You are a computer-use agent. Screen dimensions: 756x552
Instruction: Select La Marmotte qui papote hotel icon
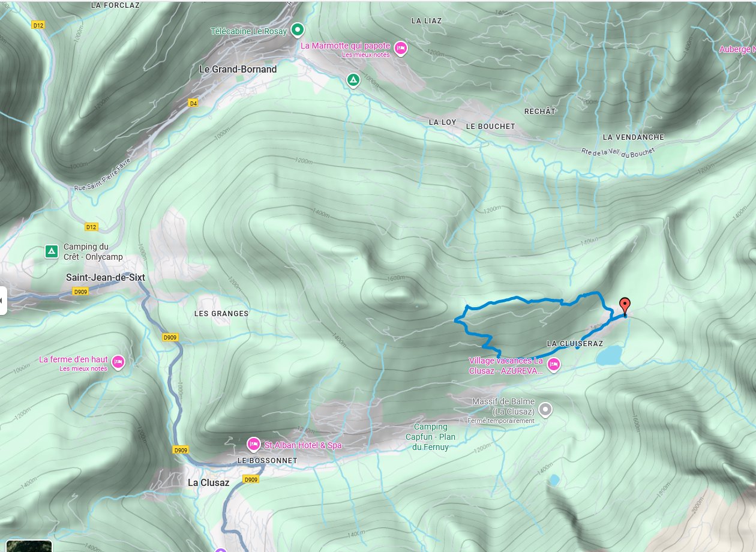coord(401,49)
